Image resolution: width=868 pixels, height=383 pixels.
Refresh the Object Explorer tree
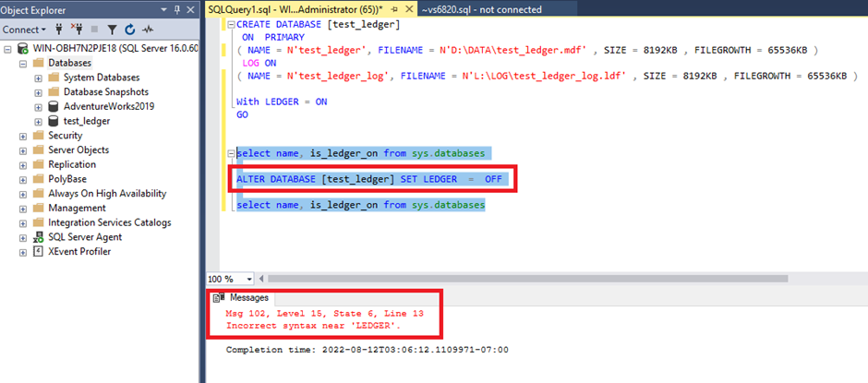130,30
